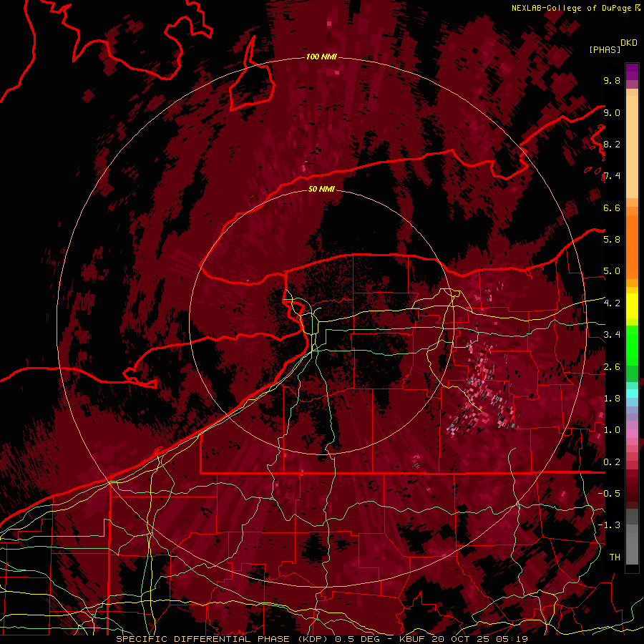644x644 pixels.
Task: Click the 5.0 value on the scale
Action: click(x=612, y=271)
